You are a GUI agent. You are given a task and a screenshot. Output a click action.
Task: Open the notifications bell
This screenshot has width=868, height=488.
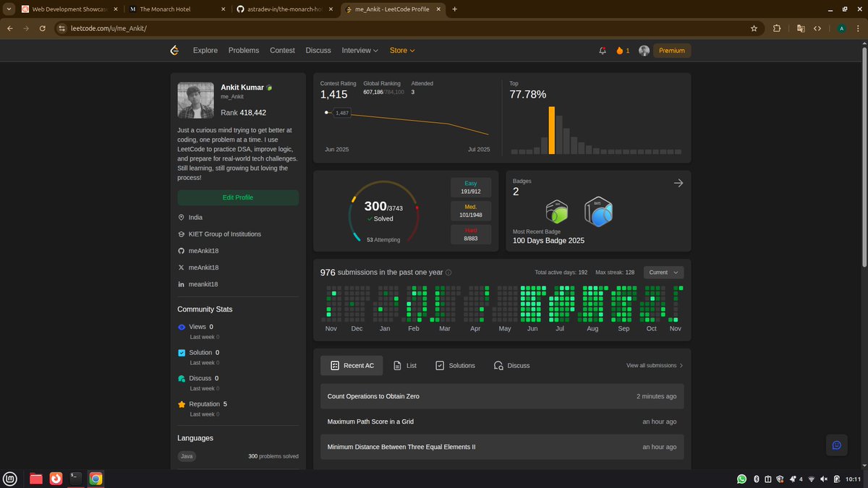[603, 51]
